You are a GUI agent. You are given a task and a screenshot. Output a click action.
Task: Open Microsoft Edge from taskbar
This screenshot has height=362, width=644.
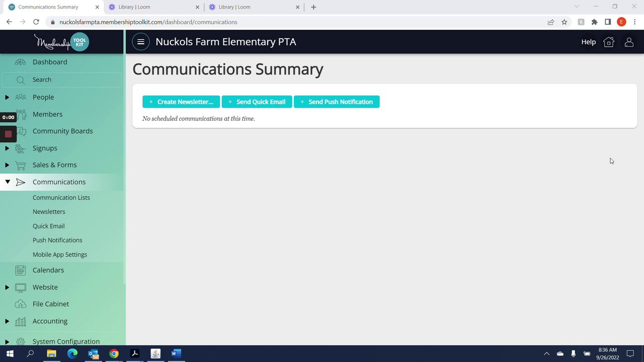72,353
